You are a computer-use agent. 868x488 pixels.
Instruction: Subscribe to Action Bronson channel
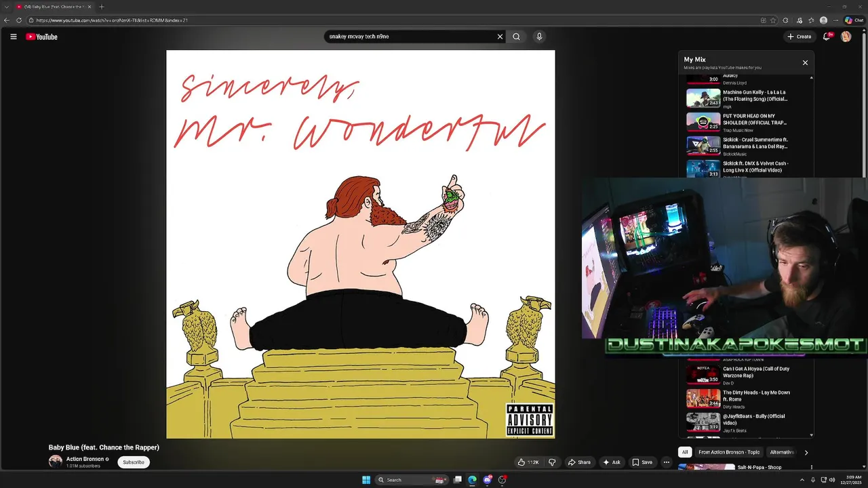click(134, 462)
